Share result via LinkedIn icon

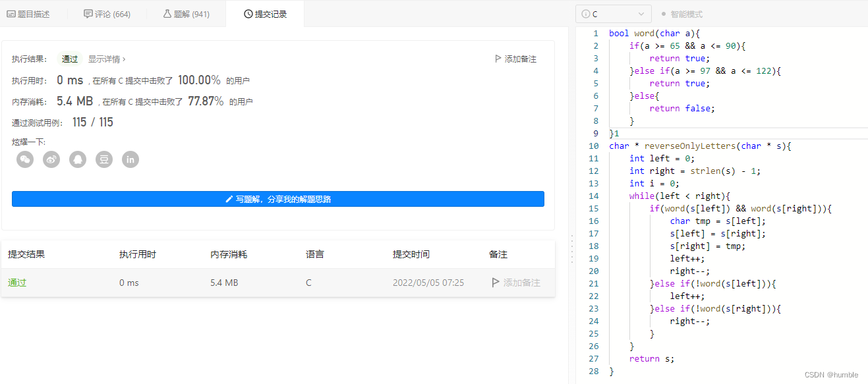(130, 159)
